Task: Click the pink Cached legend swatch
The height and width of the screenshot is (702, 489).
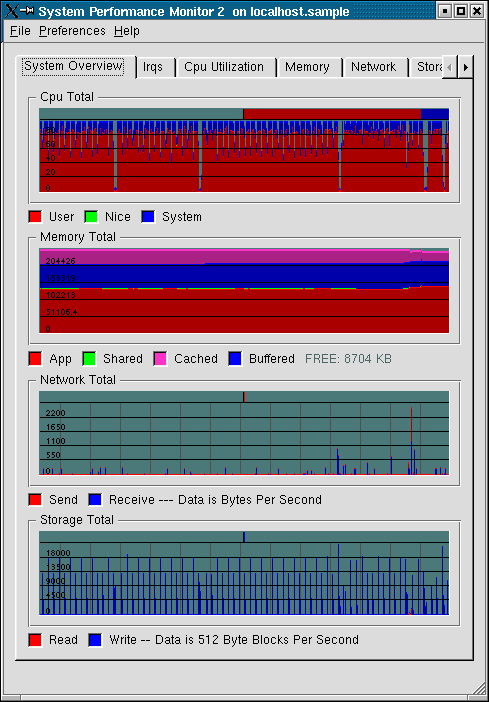Action: tap(160, 359)
